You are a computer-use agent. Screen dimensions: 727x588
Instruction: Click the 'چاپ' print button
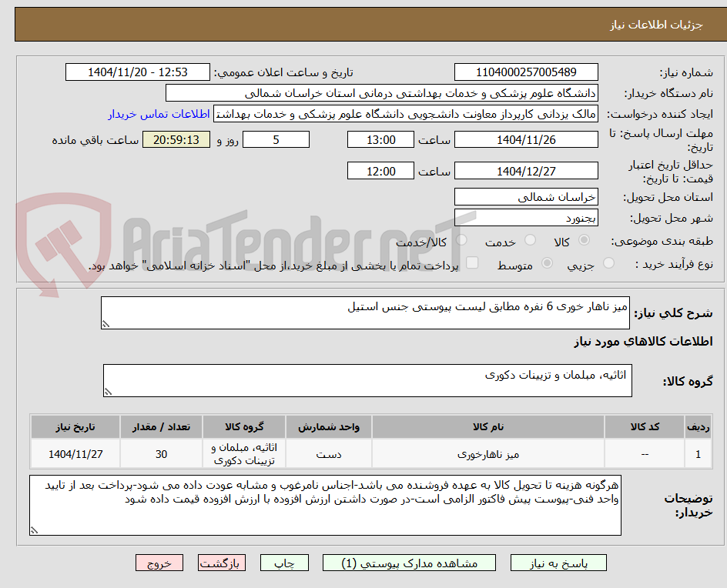pyautogui.click(x=284, y=563)
